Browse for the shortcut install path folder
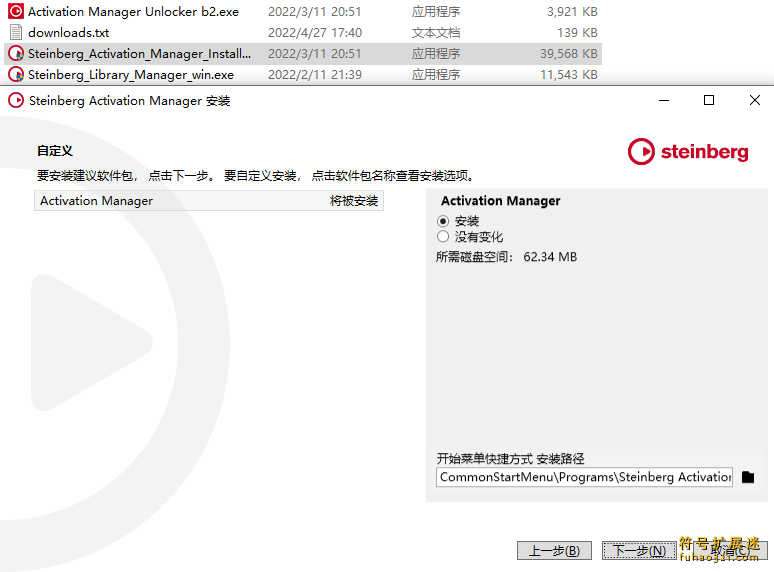774x572 pixels. (748, 477)
